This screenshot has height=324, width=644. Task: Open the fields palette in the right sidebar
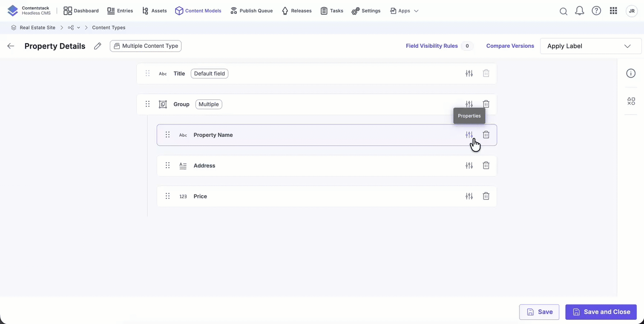tap(631, 101)
